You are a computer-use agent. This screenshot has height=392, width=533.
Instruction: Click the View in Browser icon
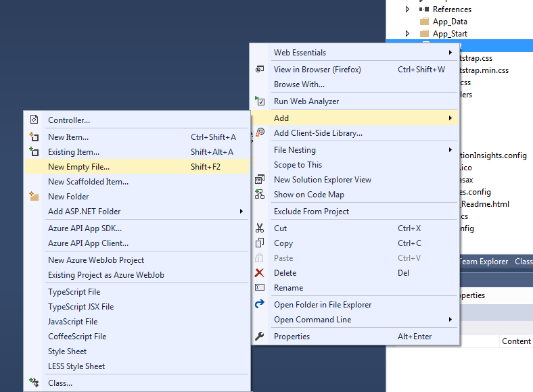pyautogui.click(x=260, y=70)
